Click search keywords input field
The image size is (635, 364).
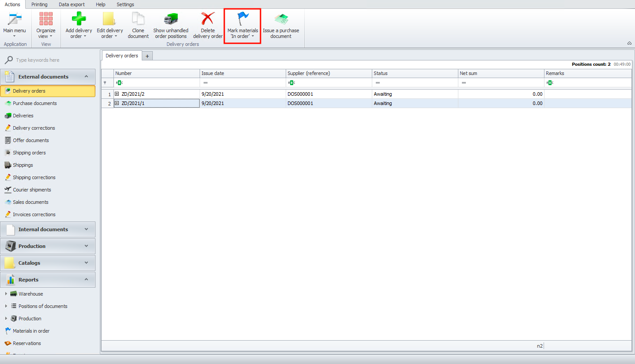(x=55, y=60)
